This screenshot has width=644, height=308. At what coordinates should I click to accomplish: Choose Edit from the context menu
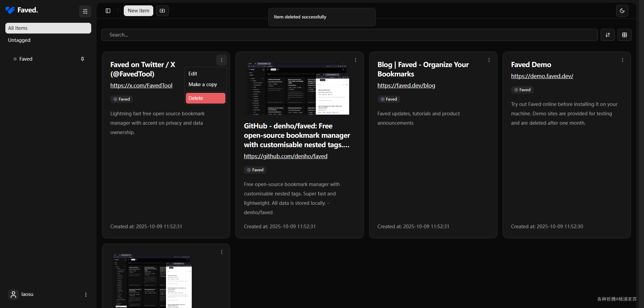[x=205, y=74]
